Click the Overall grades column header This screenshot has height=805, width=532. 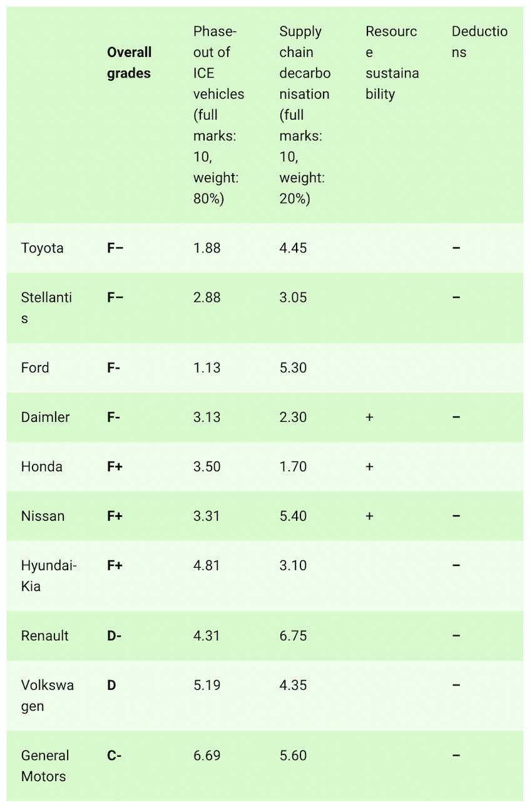click(129, 63)
